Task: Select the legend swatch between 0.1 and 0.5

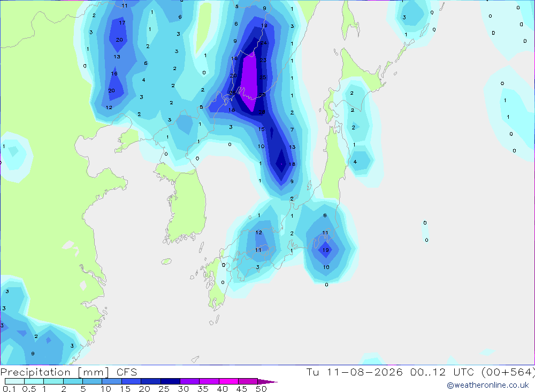Action: (x=14, y=381)
